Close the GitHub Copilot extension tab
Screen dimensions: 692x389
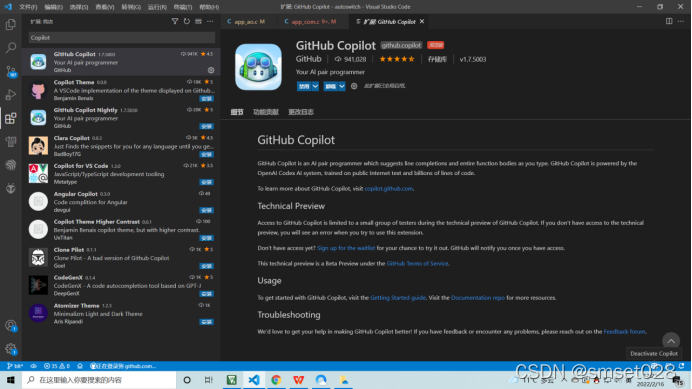point(422,21)
